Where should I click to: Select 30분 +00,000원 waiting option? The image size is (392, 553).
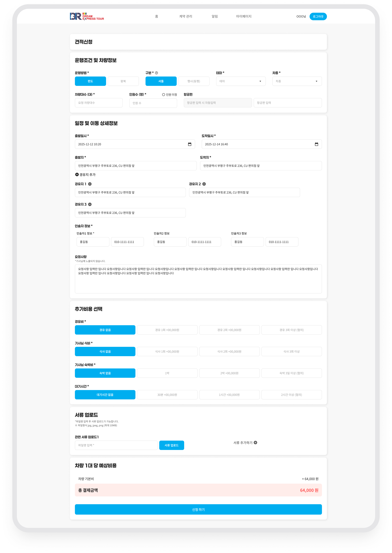167,395
